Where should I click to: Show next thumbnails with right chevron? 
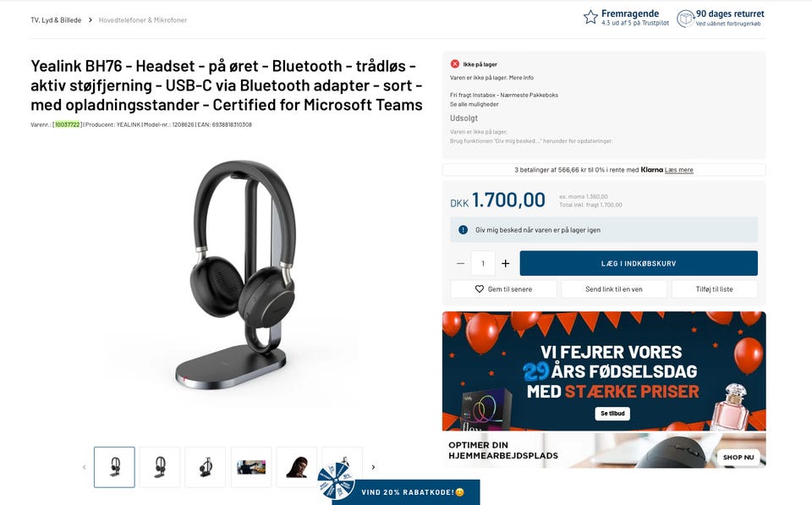click(x=373, y=467)
